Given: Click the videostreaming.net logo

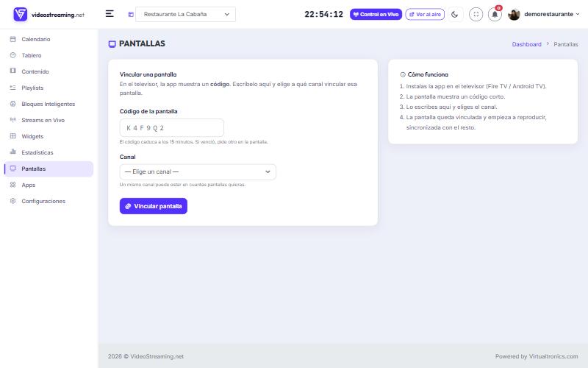Looking at the screenshot, I should tap(49, 14).
